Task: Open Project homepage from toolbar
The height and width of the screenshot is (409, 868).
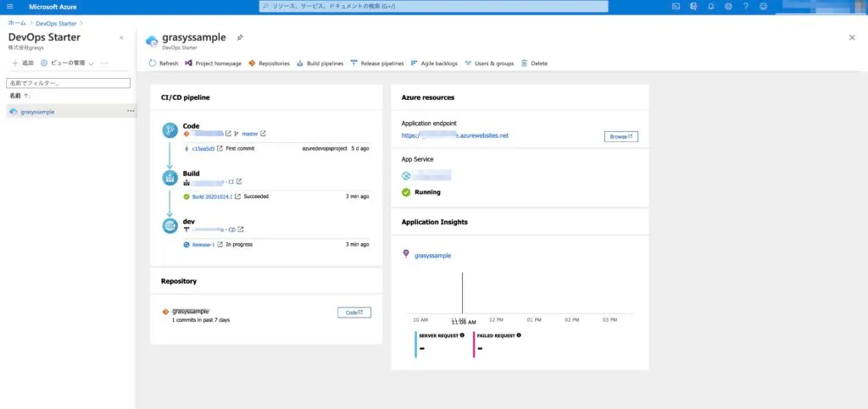Action: pos(213,63)
